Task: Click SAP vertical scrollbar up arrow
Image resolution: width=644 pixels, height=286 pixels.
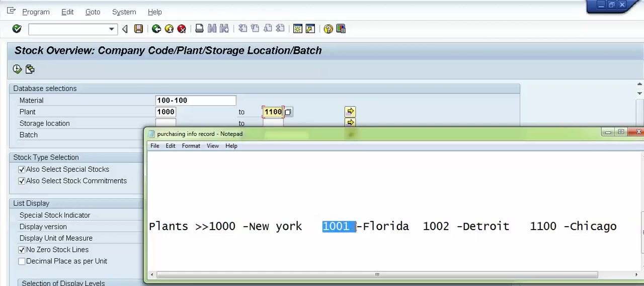Action: [640, 84]
